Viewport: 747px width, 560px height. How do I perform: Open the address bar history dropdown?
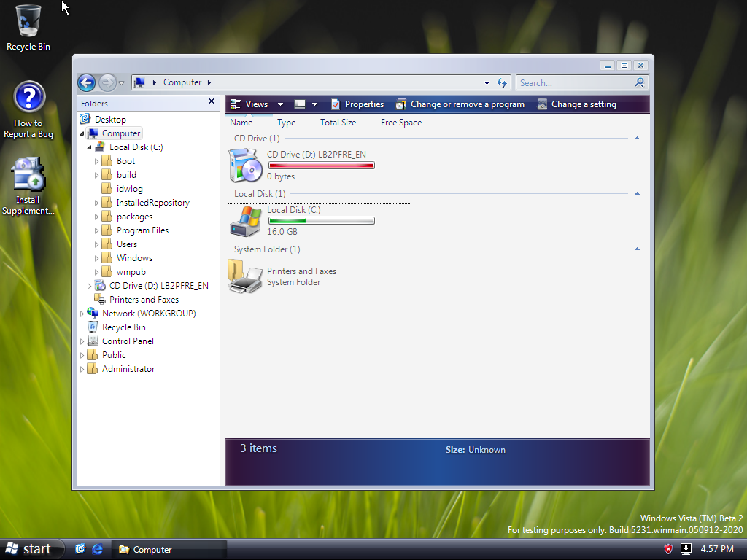(487, 83)
